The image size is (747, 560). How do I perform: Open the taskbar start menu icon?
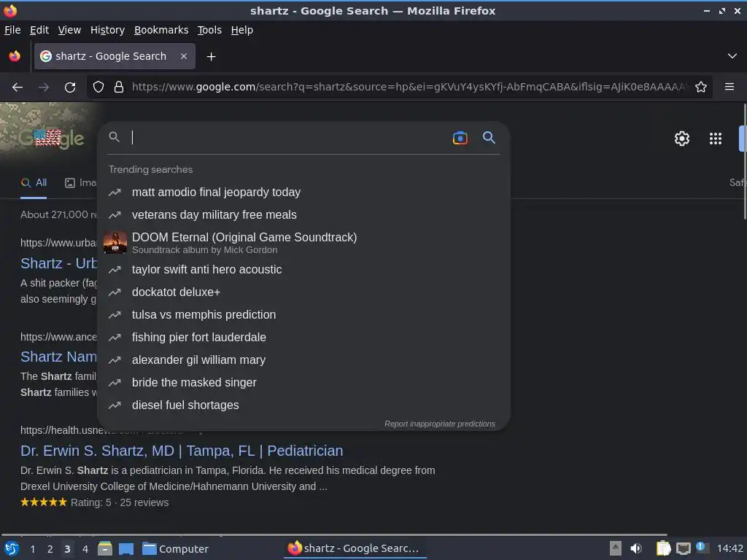12,549
